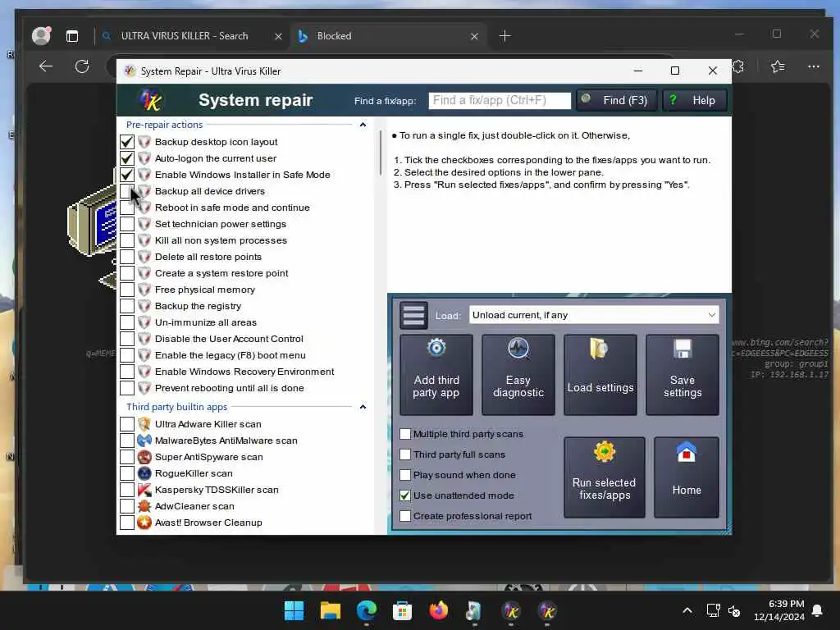
Task: Click the Edge back arrow
Action: tap(46, 66)
